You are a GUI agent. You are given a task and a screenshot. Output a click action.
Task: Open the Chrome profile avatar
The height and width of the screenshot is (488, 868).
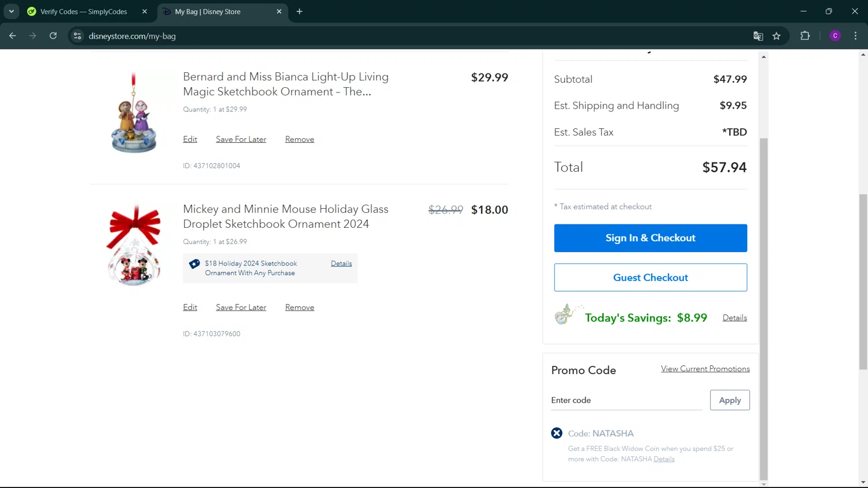(835, 36)
